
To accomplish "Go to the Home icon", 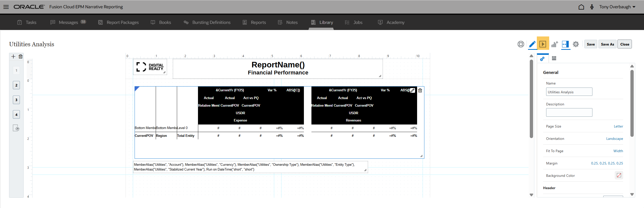I will 581,7.
